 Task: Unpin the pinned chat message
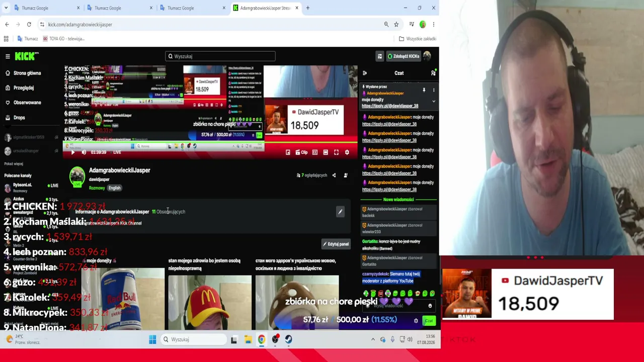click(x=424, y=90)
